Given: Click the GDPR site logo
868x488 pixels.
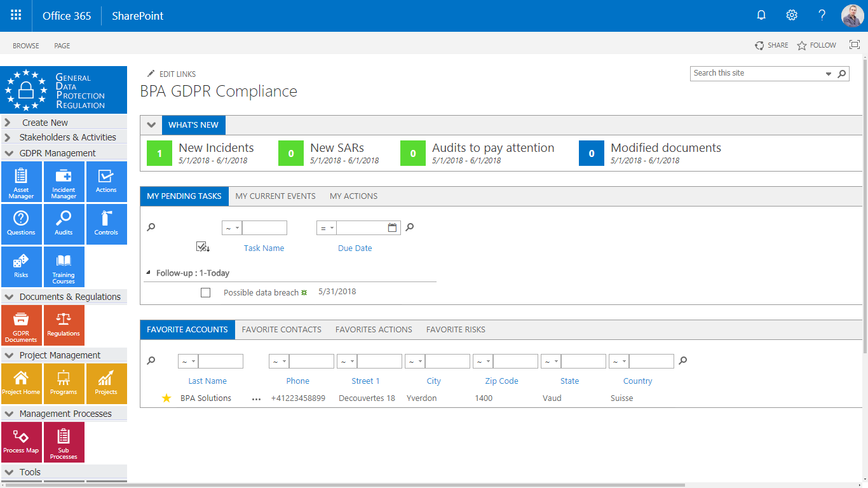Looking at the screenshot, I should click(64, 90).
